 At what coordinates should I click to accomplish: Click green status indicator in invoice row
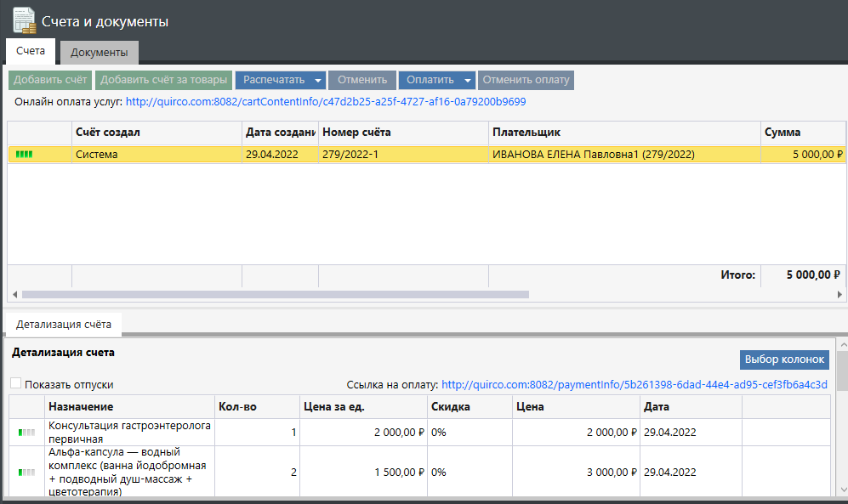point(24,155)
